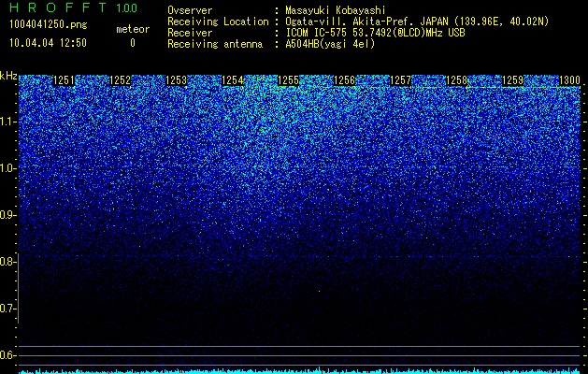Click the meteor count value 0

(x=133, y=43)
